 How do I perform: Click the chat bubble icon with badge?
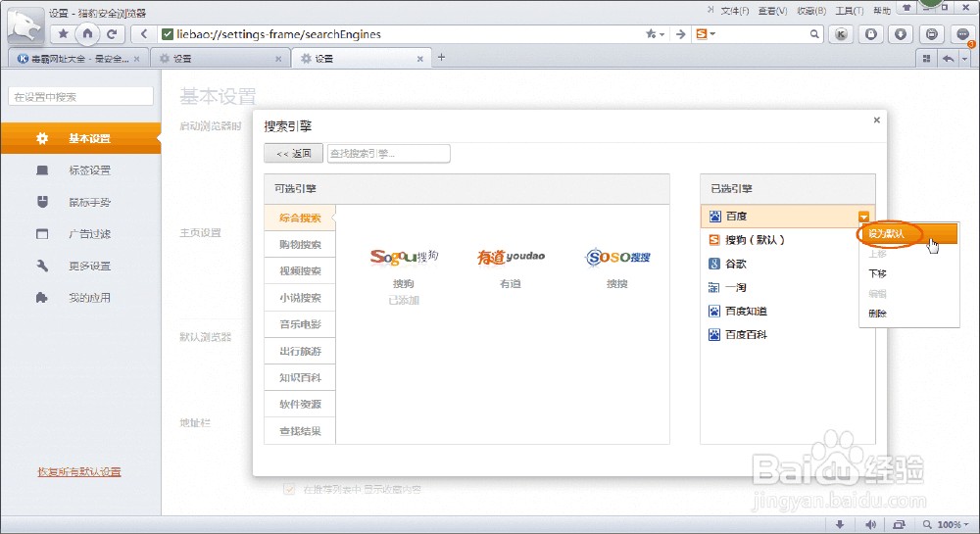[963, 34]
